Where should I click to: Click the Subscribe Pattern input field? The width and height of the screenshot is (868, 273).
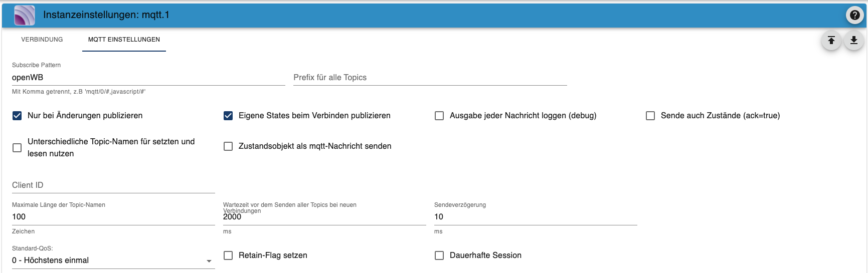(x=148, y=78)
